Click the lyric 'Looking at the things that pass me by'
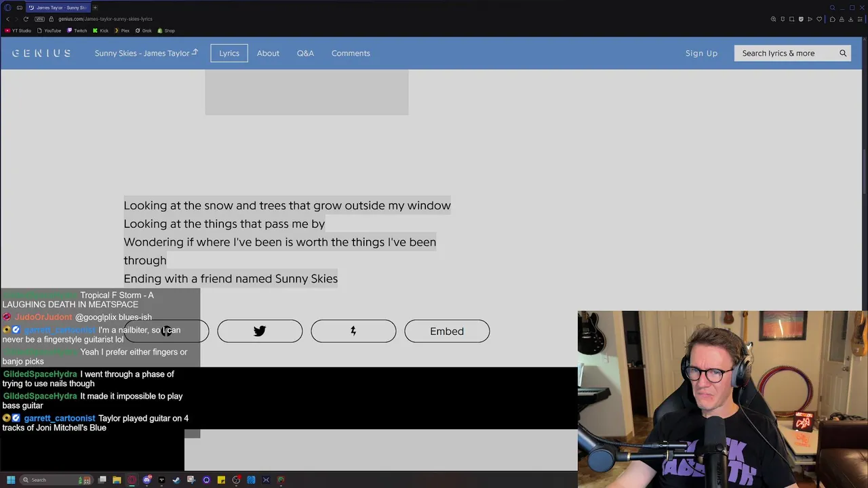Screen dimensions: 868x488 (224, 224)
